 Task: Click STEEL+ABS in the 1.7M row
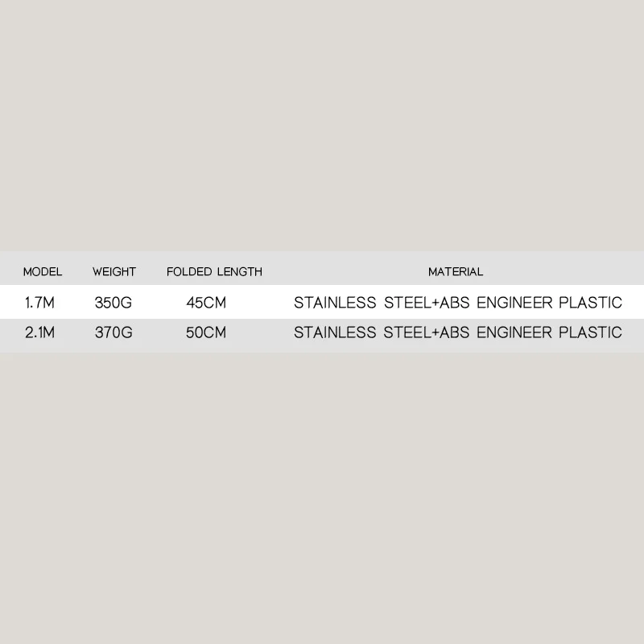[x=427, y=303]
